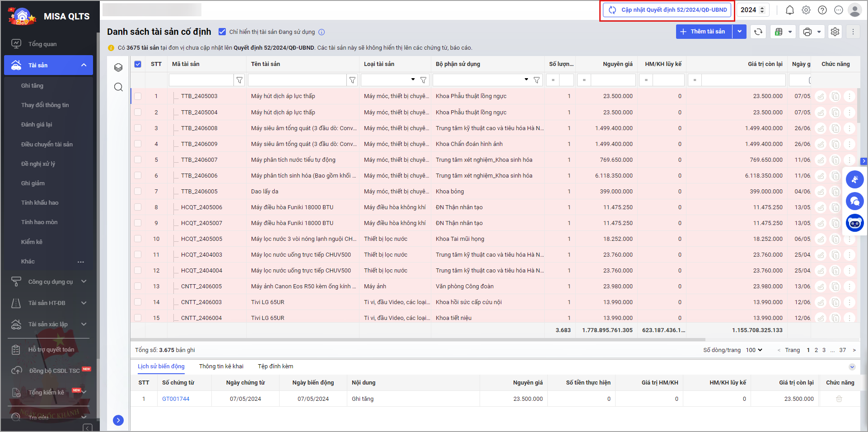Viewport: 868px width, 432px height.
Task: Uncheck 'Chỉ hiển thị tài sản Đang sử dụng'
Action: click(x=222, y=32)
